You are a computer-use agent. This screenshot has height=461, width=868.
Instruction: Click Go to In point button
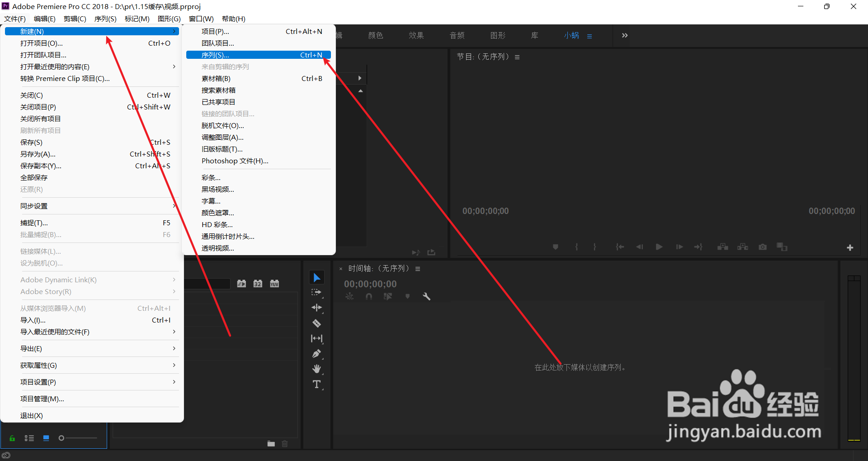tap(620, 247)
